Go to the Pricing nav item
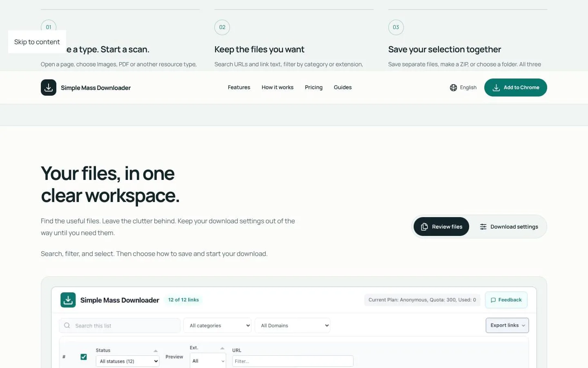Image resolution: width=588 pixels, height=368 pixels. click(314, 88)
